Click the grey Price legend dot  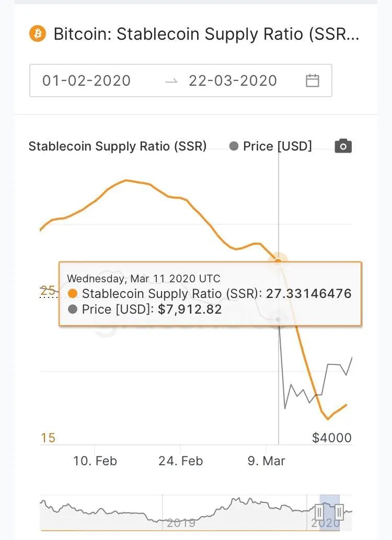pyautogui.click(x=234, y=146)
